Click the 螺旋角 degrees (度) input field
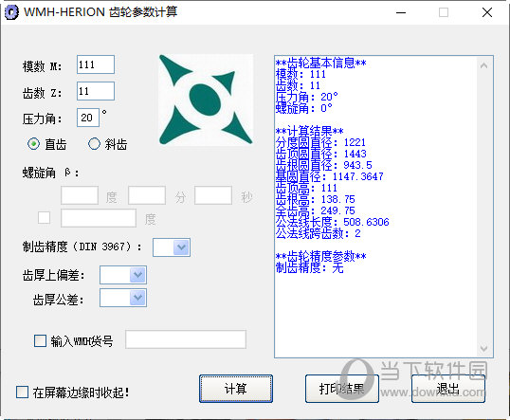This screenshot has width=510, height=420. 80,195
